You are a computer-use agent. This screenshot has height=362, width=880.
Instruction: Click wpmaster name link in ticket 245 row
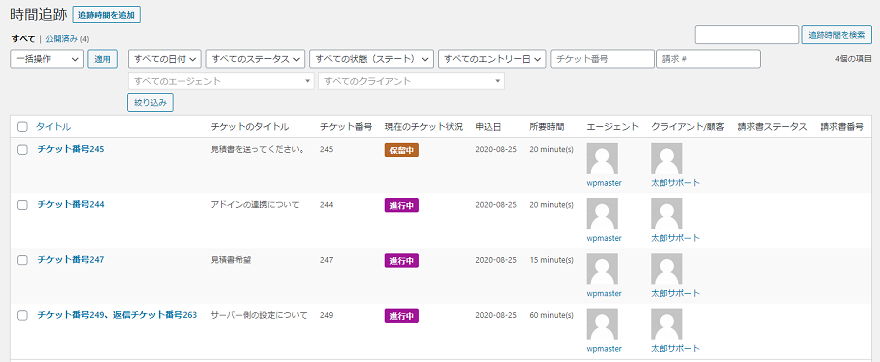604,183
